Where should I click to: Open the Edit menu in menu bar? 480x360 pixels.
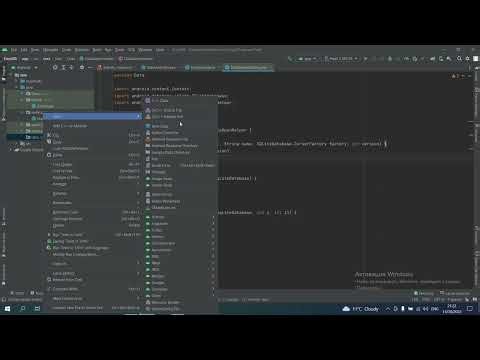click(x=24, y=50)
